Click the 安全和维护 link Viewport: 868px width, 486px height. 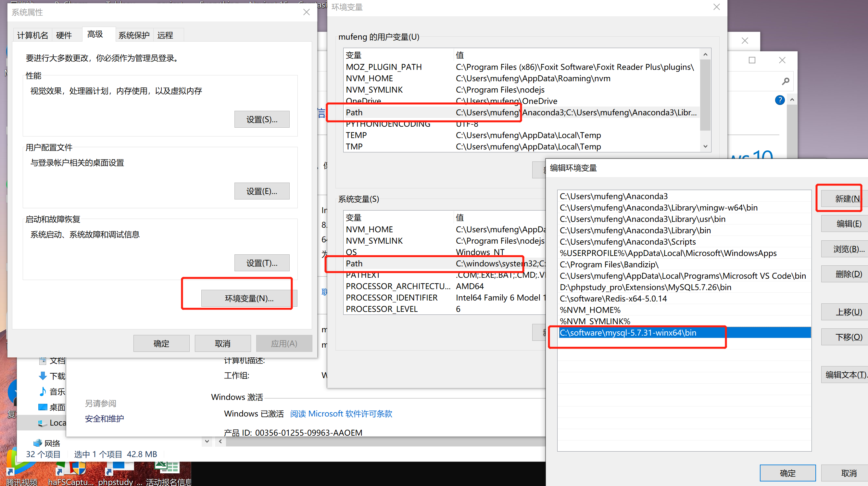104,419
